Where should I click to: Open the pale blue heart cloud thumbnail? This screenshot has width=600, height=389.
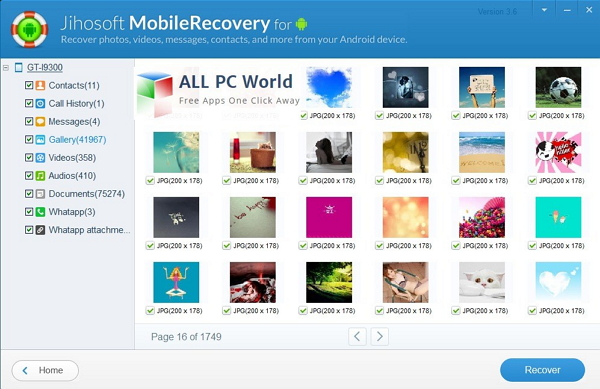click(558, 282)
